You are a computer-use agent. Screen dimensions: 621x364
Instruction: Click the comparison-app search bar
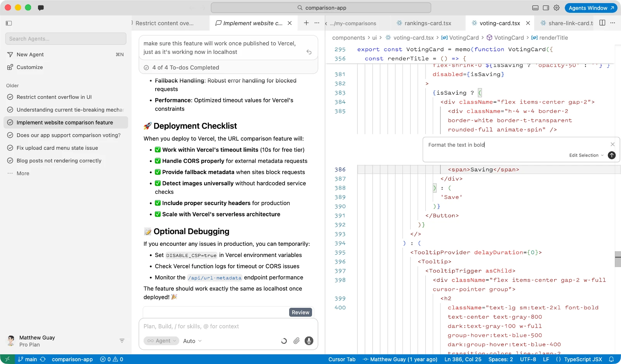click(x=321, y=8)
